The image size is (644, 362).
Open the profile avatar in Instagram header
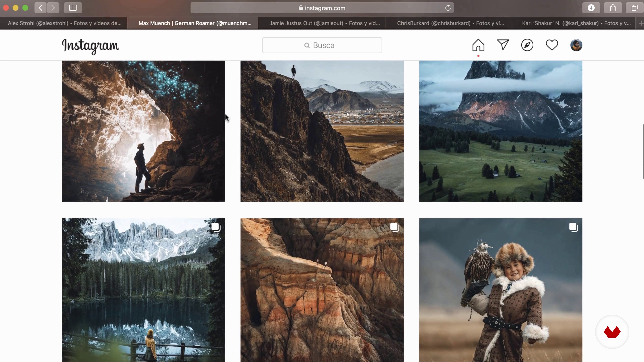click(x=576, y=45)
